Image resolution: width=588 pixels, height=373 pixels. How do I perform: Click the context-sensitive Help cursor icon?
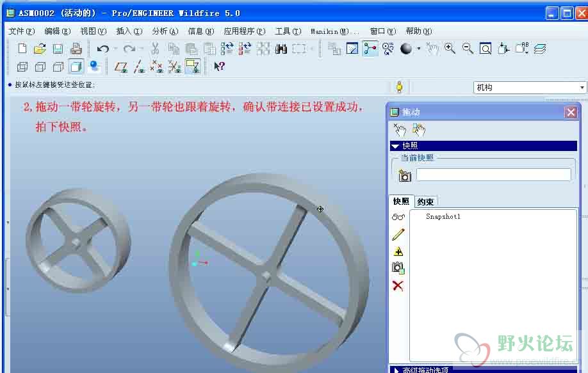219,67
